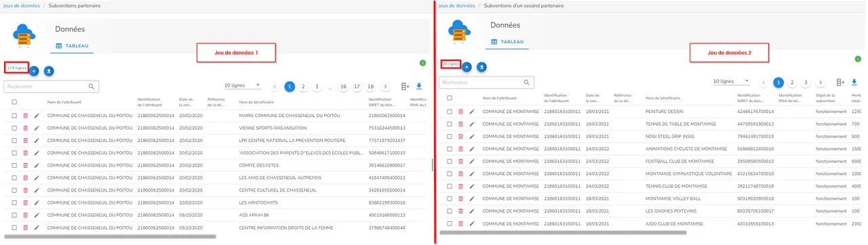Go to page 2 in left dataset
Image resolution: width=868 pixels, height=245 pixels.
(303, 87)
